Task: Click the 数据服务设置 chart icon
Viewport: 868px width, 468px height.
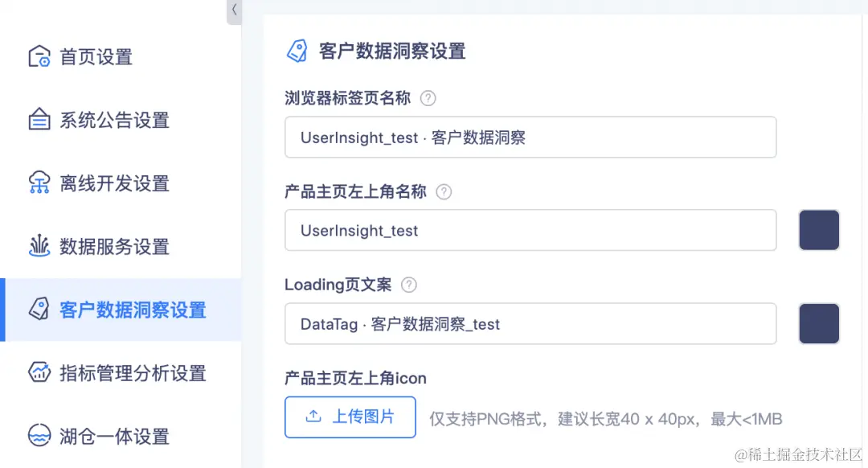Action: click(x=39, y=246)
